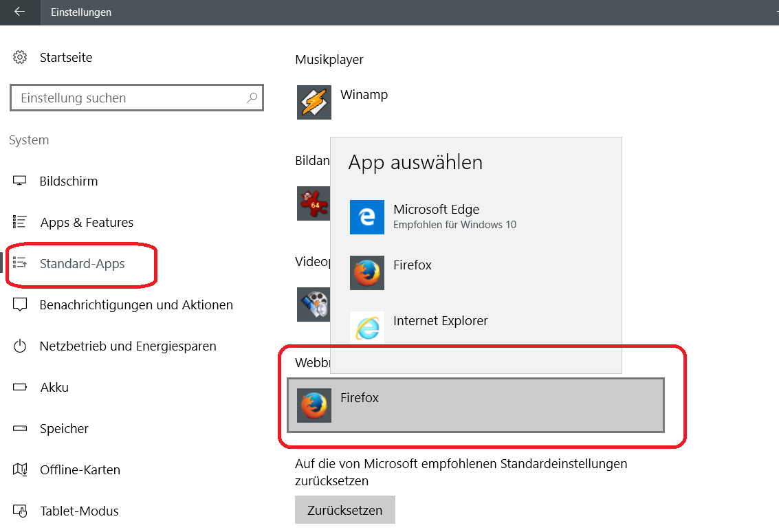This screenshot has width=779, height=532.
Task: Click the red splat image viewer icon
Action: (314, 203)
